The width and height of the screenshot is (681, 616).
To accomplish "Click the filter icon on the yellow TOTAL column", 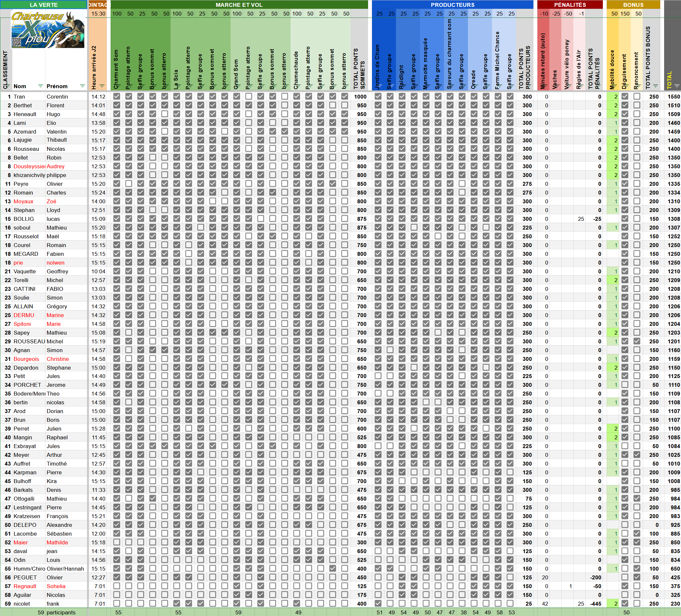I will [676, 86].
